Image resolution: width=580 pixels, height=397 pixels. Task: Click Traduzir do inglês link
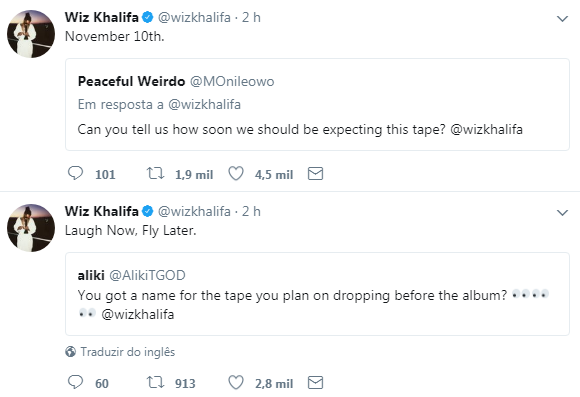[x=128, y=352]
